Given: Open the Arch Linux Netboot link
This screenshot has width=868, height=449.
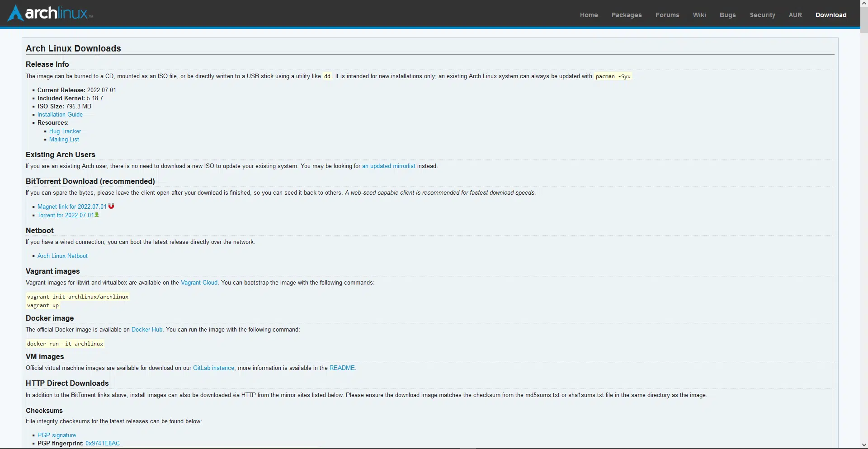Looking at the screenshot, I should (x=62, y=256).
